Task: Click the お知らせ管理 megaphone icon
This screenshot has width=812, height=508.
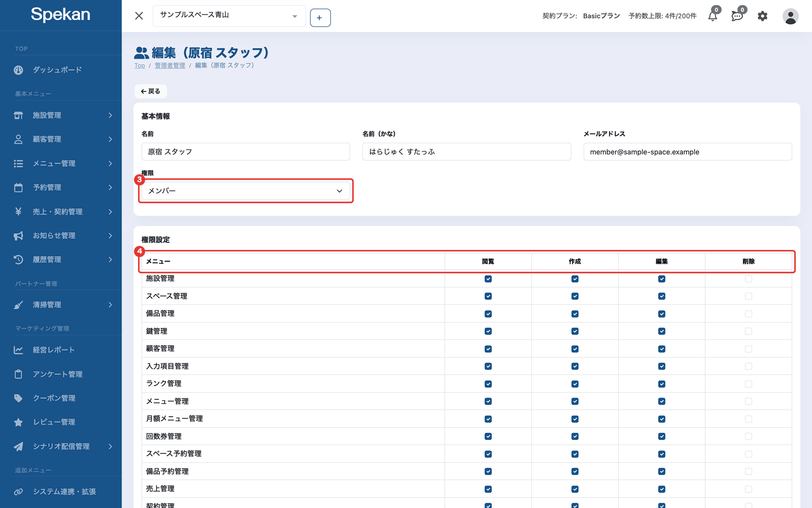Action: pos(18,236)
